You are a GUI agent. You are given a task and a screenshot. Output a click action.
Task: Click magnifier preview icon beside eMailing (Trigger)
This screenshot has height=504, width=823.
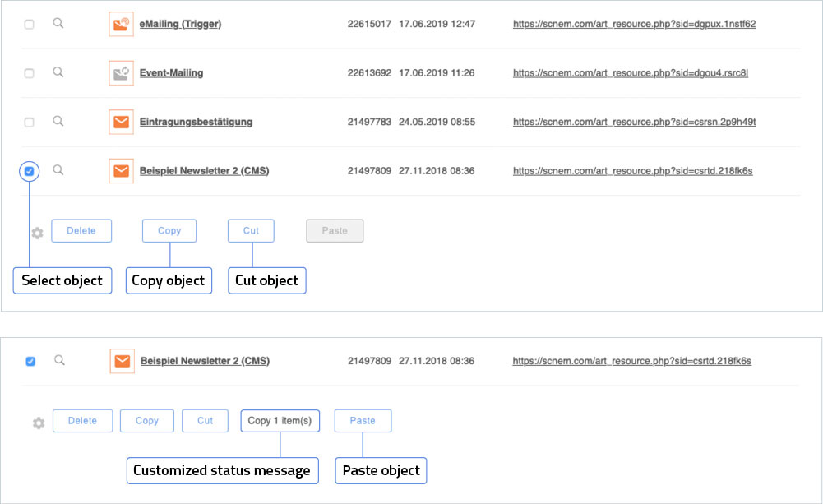point(58,23)
